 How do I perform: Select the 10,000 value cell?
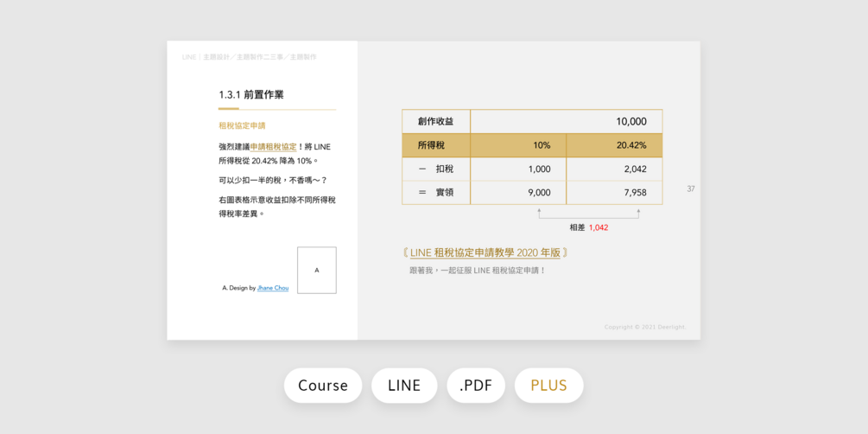(x=567, y=121)
